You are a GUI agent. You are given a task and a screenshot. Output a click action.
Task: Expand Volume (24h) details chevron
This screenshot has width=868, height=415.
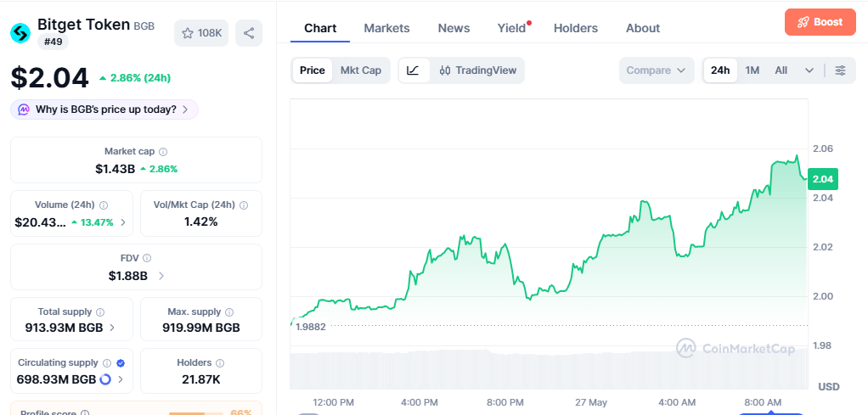(x=123, y=222)
